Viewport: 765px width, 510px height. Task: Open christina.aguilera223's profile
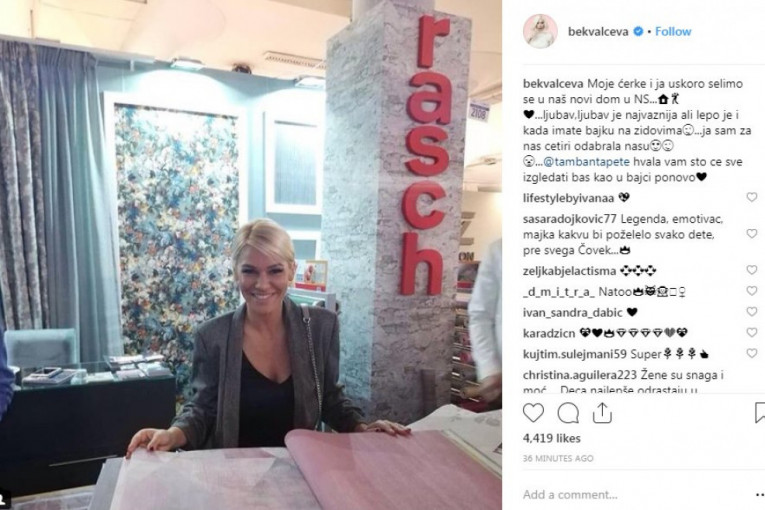coord(580,375)
